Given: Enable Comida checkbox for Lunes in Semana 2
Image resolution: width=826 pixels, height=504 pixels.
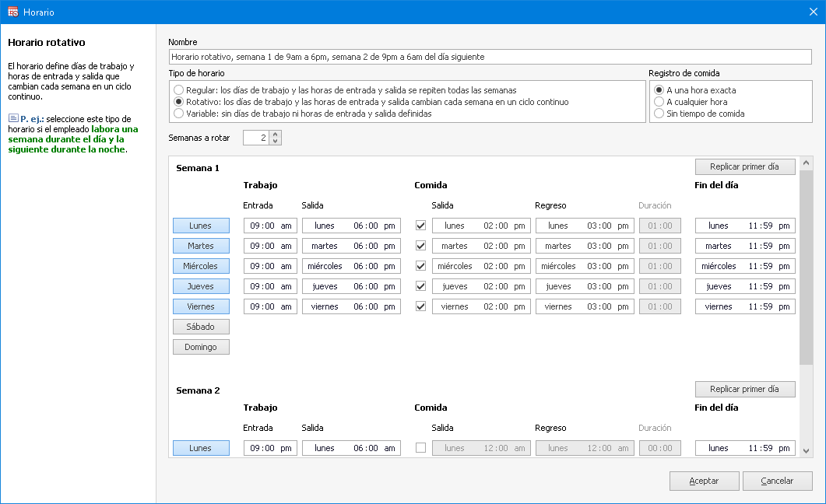Looking at the screenshot, I should 421,448.
